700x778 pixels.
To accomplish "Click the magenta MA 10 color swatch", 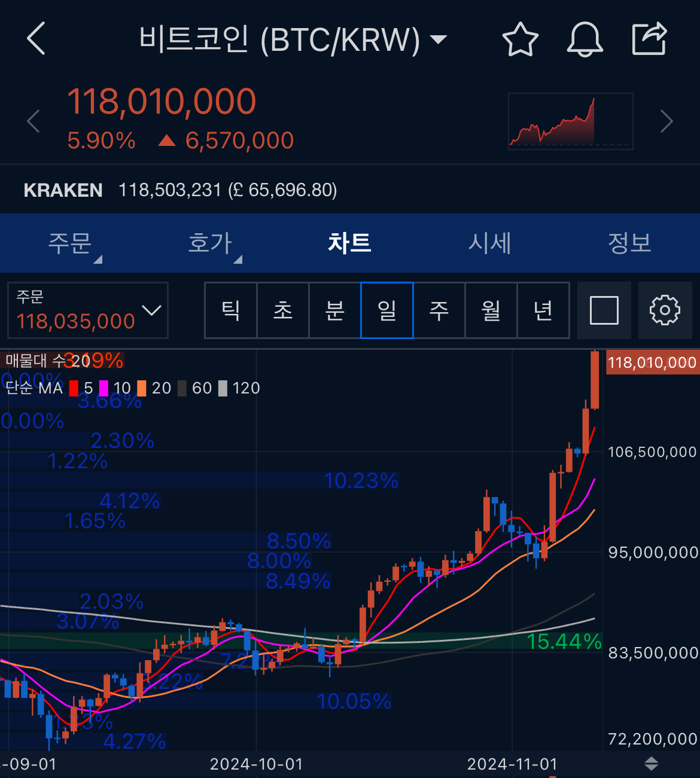I will 104,389.
